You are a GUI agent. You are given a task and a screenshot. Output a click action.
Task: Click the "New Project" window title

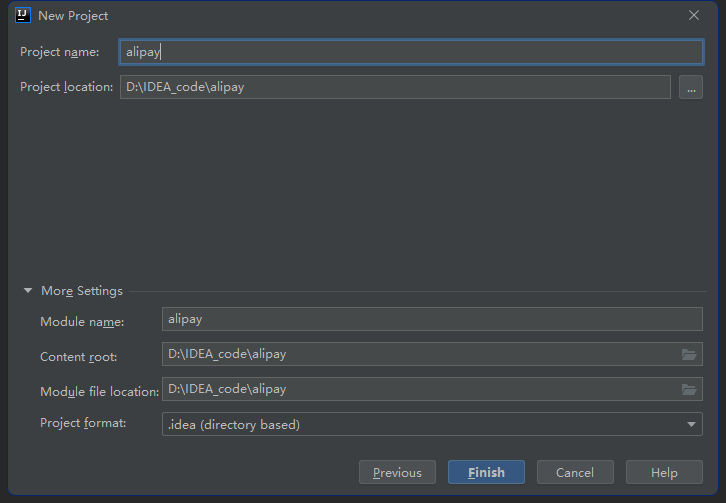(x=73, y=16)
